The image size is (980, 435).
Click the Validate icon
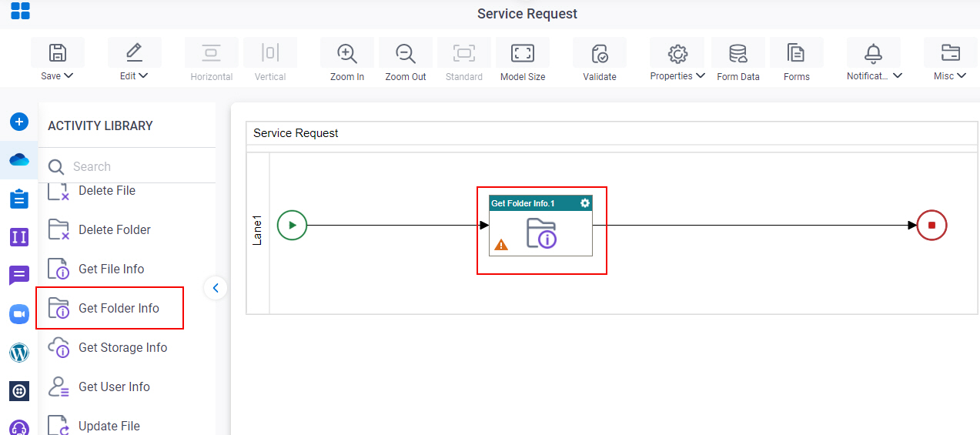tap(600, 53)
